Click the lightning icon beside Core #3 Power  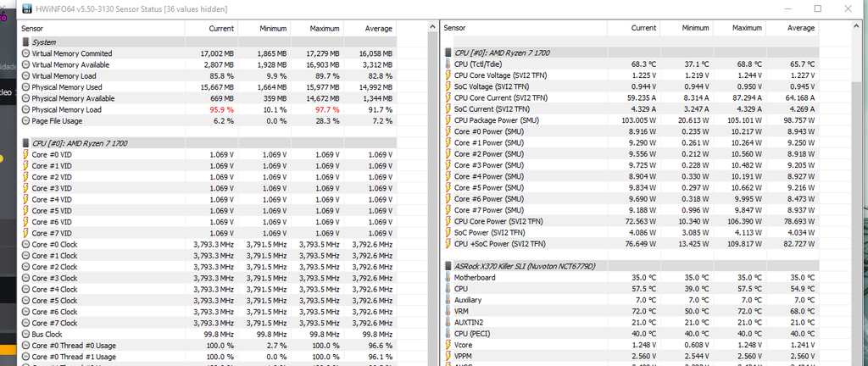(448, 164)
